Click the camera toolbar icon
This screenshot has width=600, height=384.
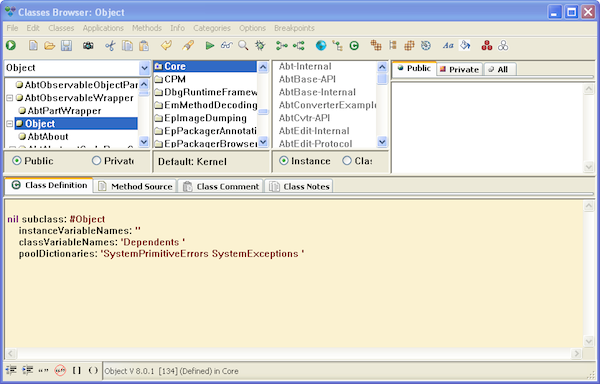point(88,46)
